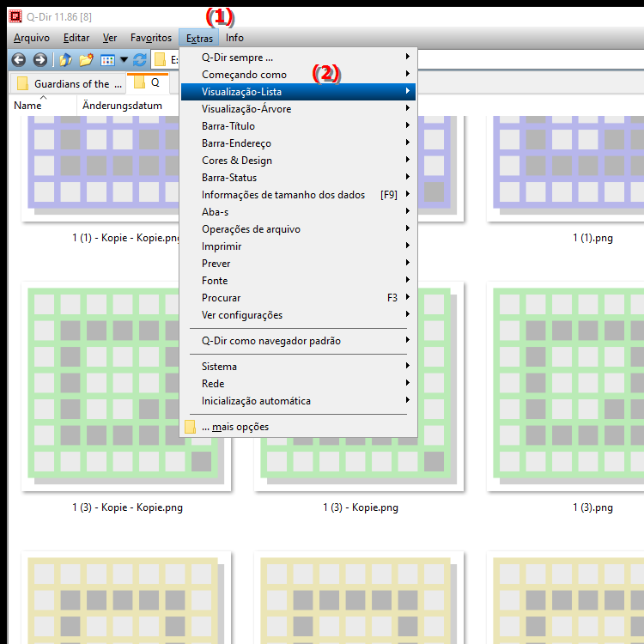Click the Forward navigation arrow
Viewport: 644px width, 644px height.
pos(39,60)
